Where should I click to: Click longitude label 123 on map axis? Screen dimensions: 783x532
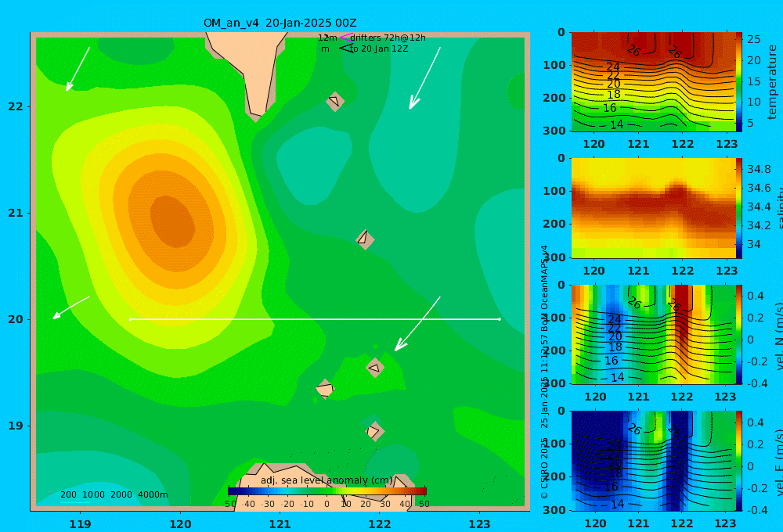[479, 524]
